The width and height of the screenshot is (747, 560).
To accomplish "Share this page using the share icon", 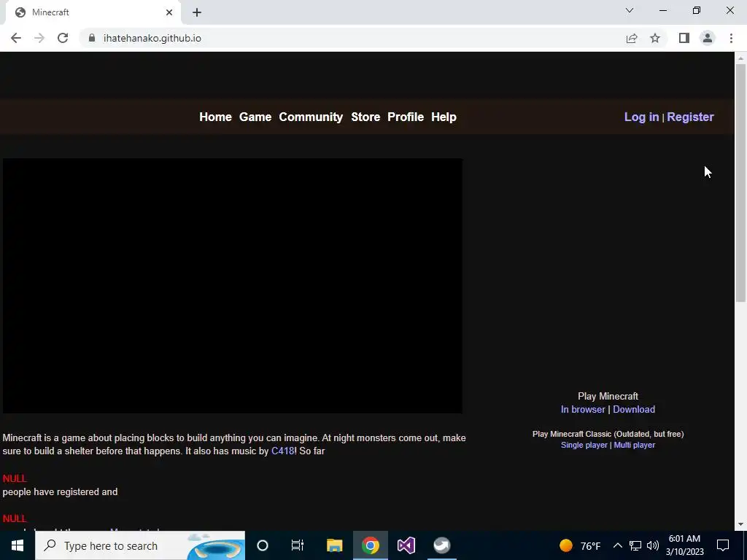I will point(632,38).
